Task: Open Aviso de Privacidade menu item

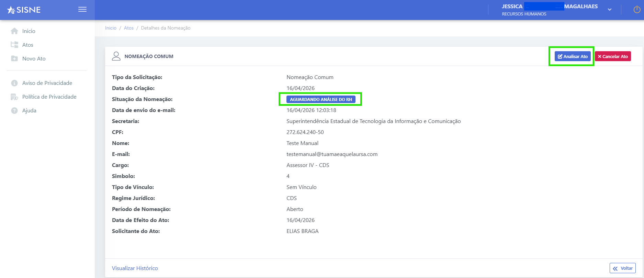Action: pyautogui.click(x=47, y=83)
